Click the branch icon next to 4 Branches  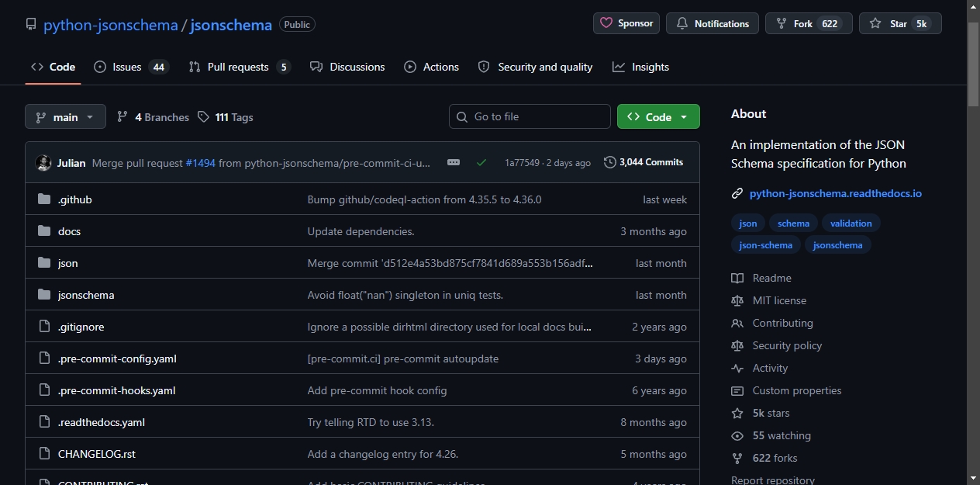[x=122, y=116]
